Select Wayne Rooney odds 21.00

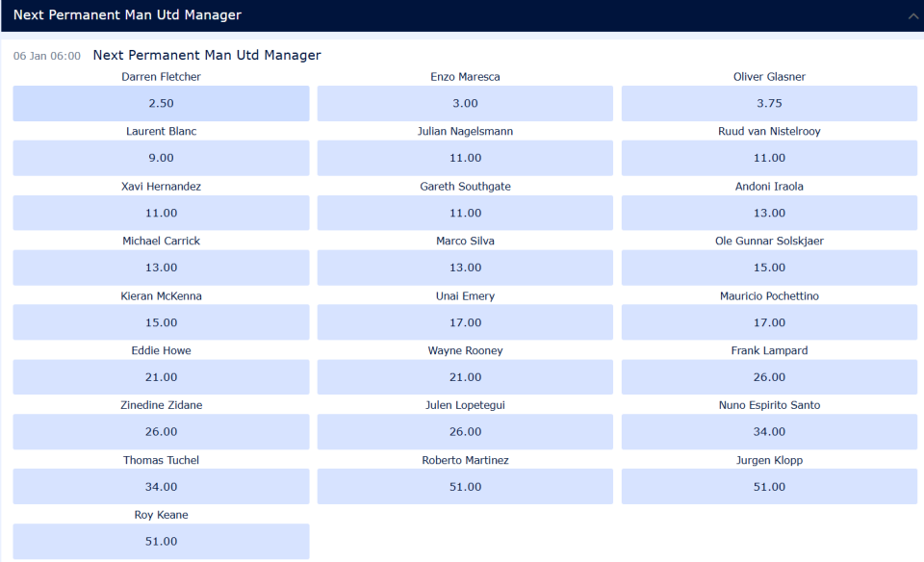(x=465, y=377)
